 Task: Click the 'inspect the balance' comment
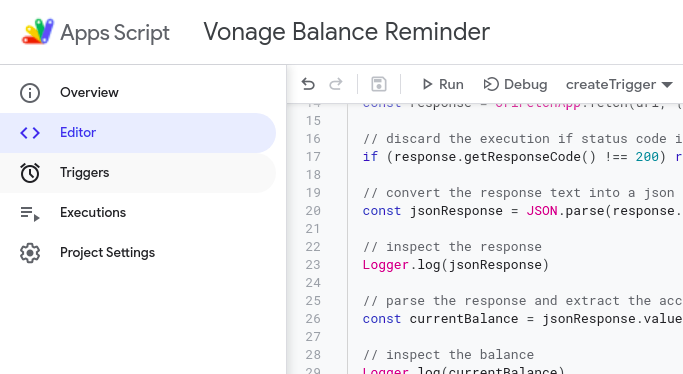point(448,354)
